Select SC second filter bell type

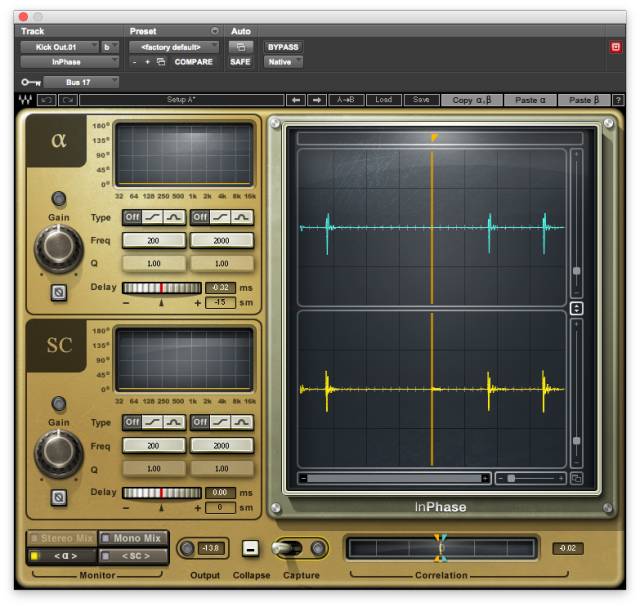point(242,422)
